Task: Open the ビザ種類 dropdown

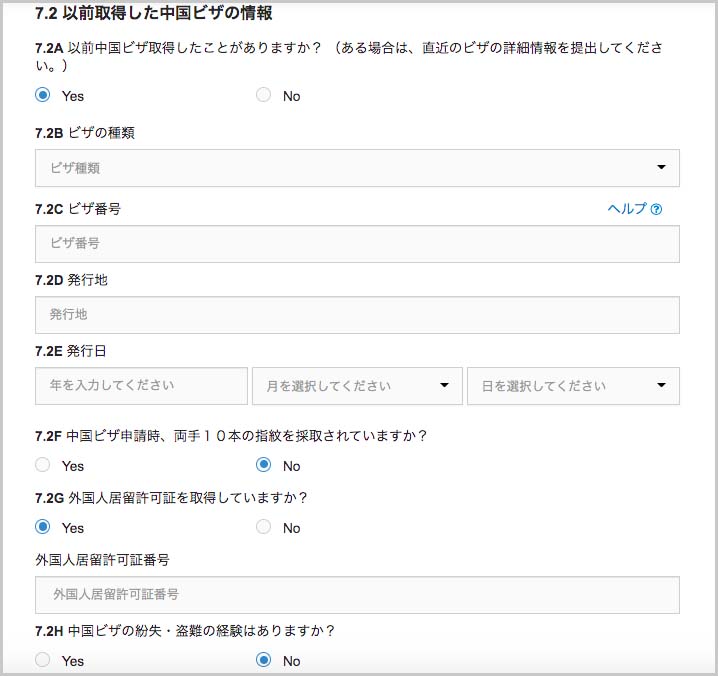Action: pyautogui.click(x=357, y=168)
